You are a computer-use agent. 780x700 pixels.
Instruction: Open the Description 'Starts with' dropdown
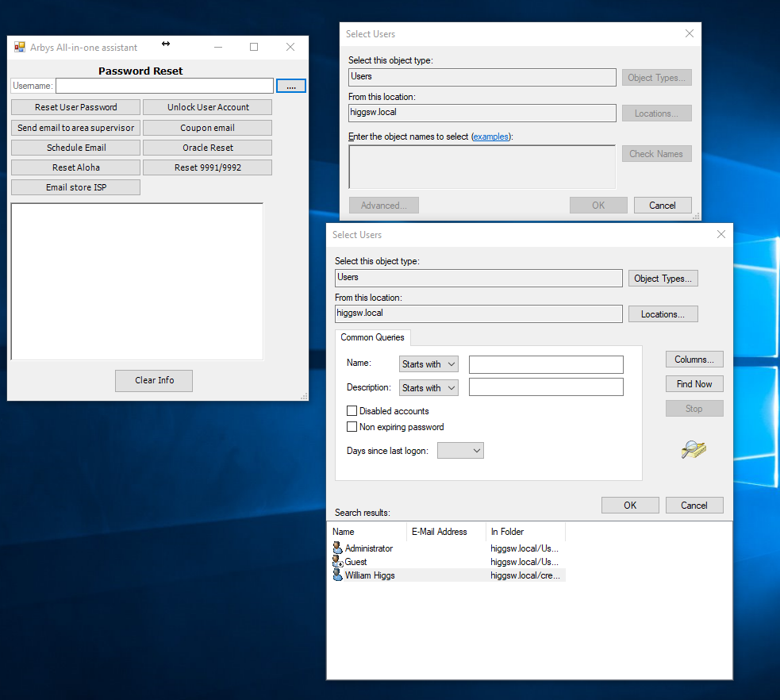[x=428, y=387]
